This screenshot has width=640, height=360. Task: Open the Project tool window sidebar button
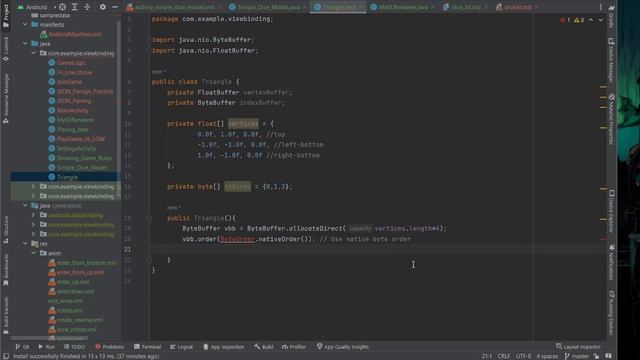5,16
